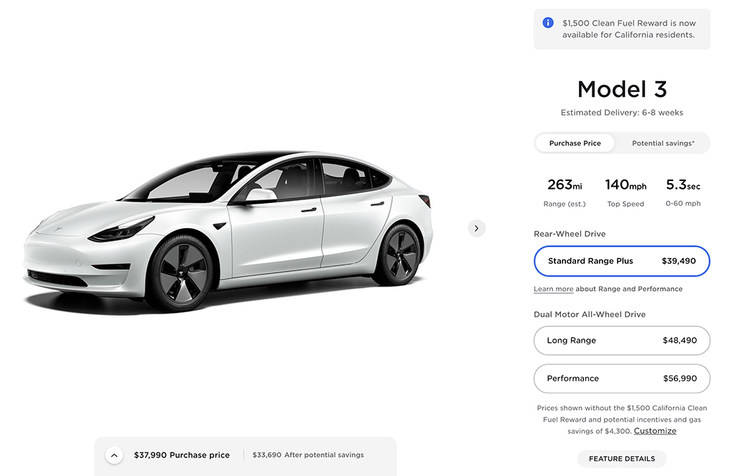Screen dimensions: 730x476
Task: Switch to the Purchase Price tab
Action: [575, 143]
